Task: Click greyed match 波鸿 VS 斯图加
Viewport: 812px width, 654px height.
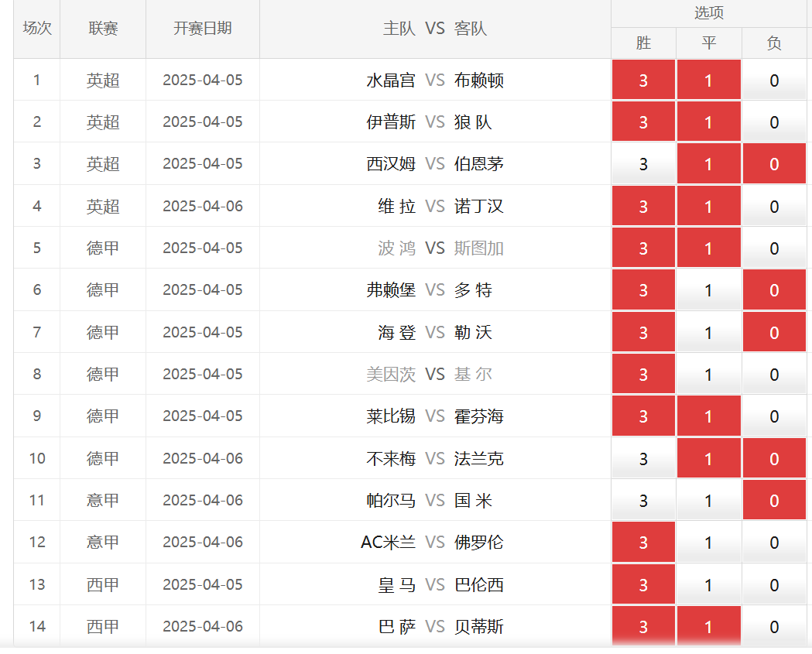Action: click(x=440, y=248)
